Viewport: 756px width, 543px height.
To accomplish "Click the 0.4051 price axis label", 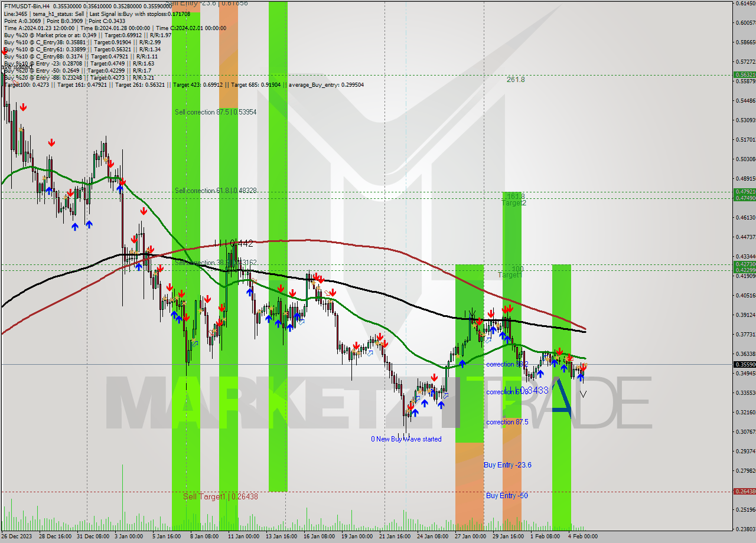I will (x=746, y=296).
